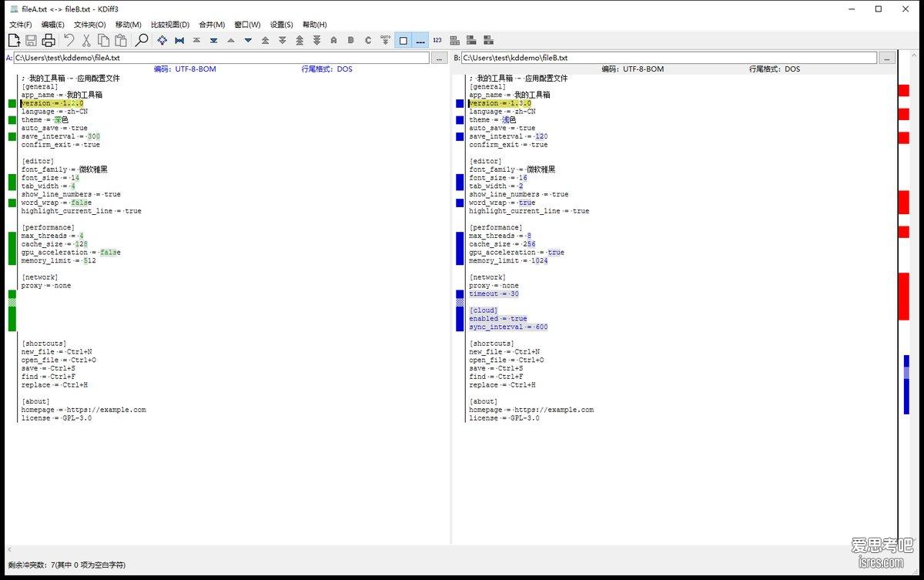Choose source A with the A toolbar button
This screenshot has height=580, width=924.
(333, 40)
